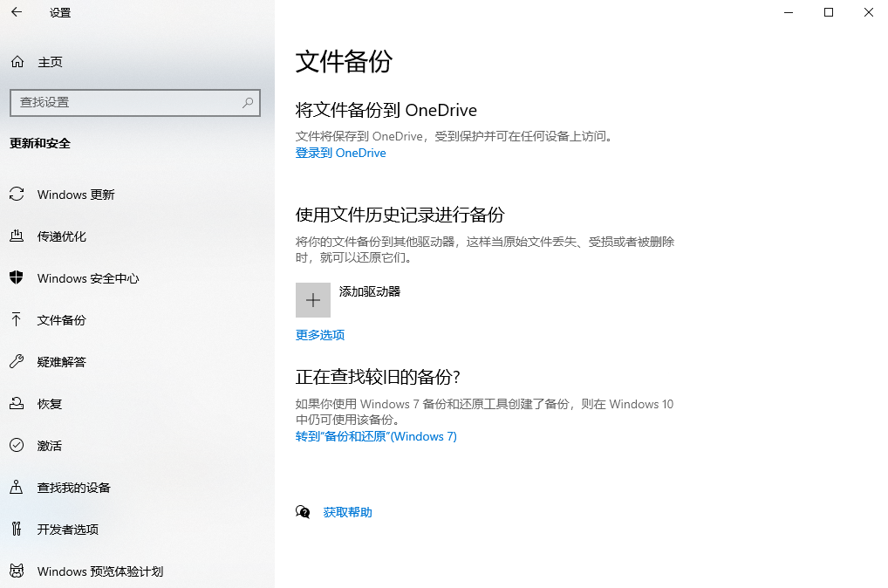The width and height of the screenshot is (888, 588).
Task: Click the 恢复 recovery icon
Action: coord(16,404)
